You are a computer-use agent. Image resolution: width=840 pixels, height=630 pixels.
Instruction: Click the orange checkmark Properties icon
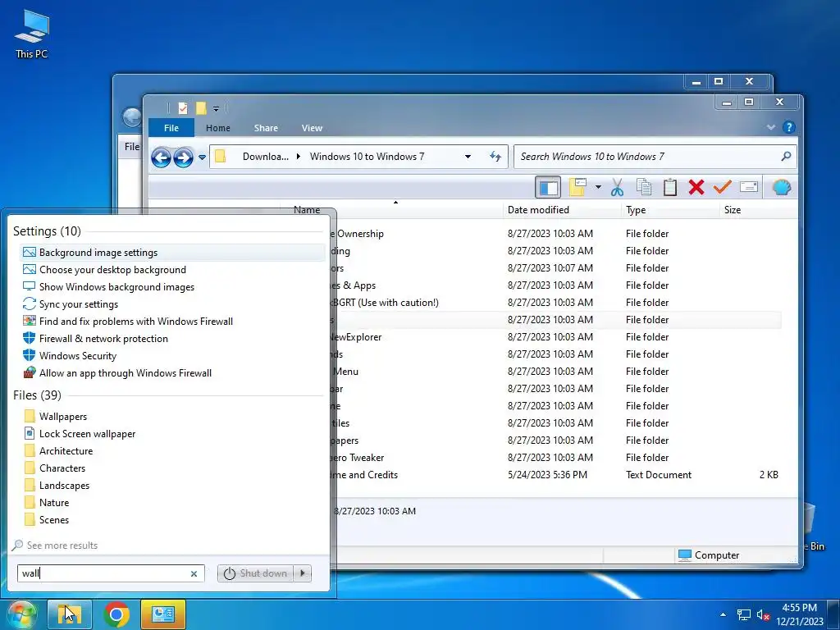[722, 187]
